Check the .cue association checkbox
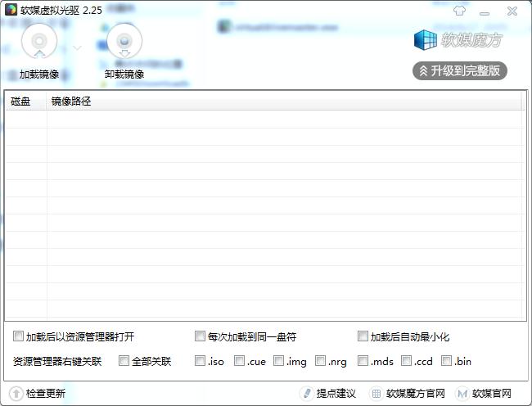The image size is (532, 406). click(239, 360)
